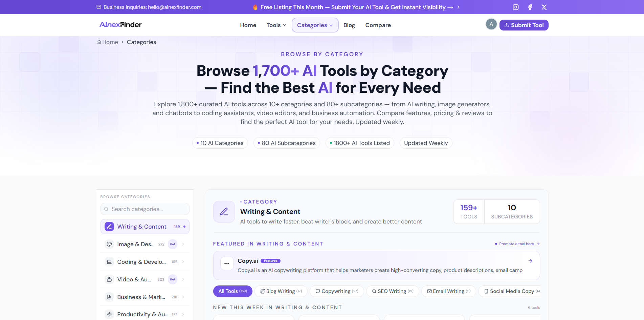Click the Search categories input field

coord(145,209)
